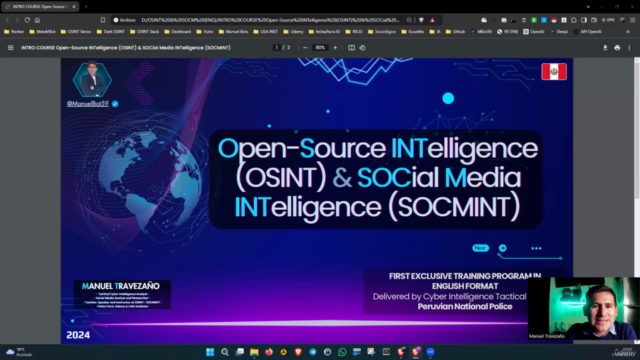
Task: Click the VPN button in toolbar
Action: [608, 20]
